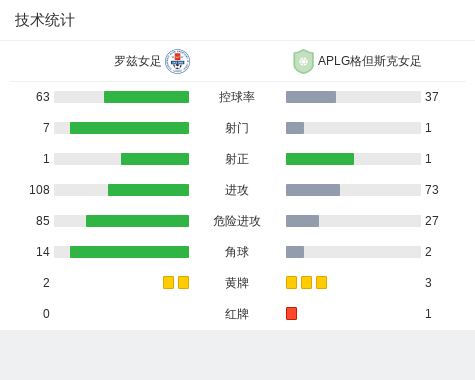The width and height of the screenshot is (475, 380).
Task: Click the green 角球 bar showing 14
Action: pos(129,252)
